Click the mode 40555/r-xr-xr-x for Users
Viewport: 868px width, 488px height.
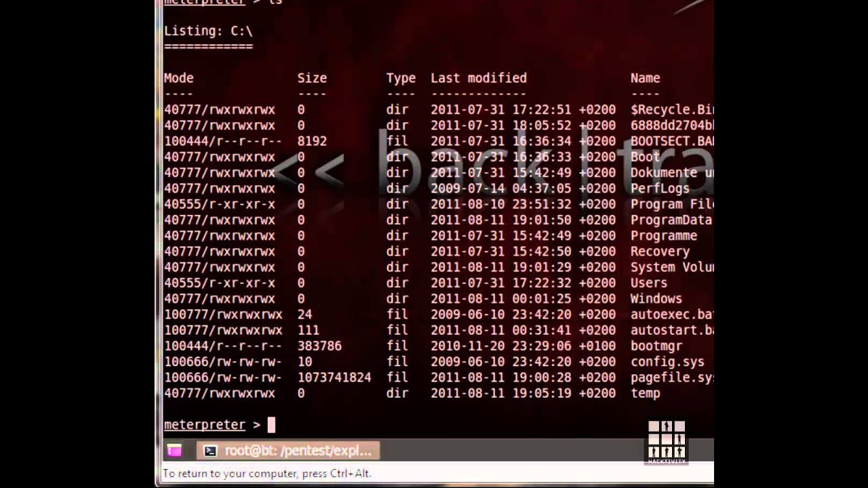[x=220, y=283]
